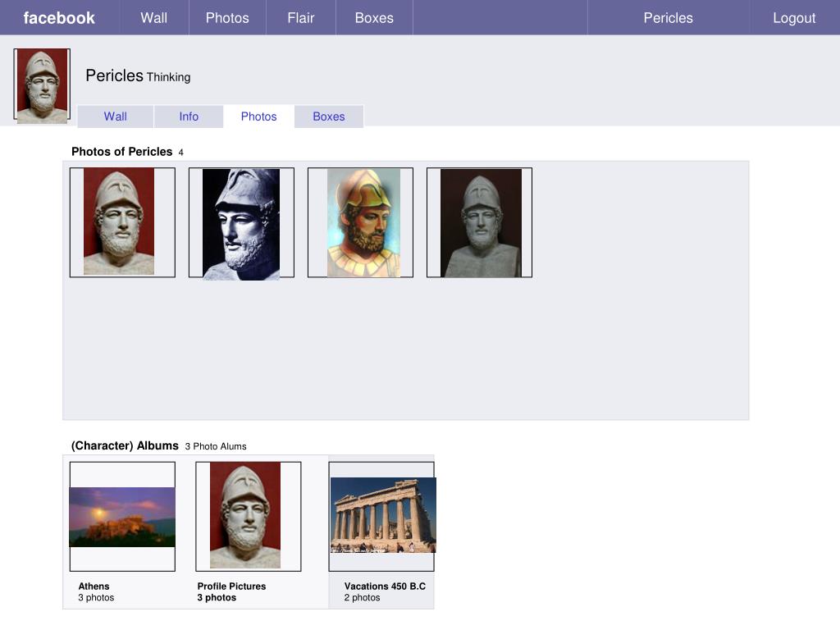Open Boxes in the top navigation bar
The width and height of the screenshot is (840, 630).
pos(374,18)
